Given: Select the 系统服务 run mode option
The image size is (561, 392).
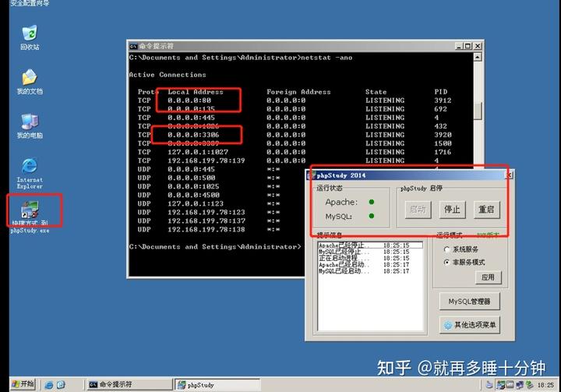Looking at the screenshot, I should [446, 249].
